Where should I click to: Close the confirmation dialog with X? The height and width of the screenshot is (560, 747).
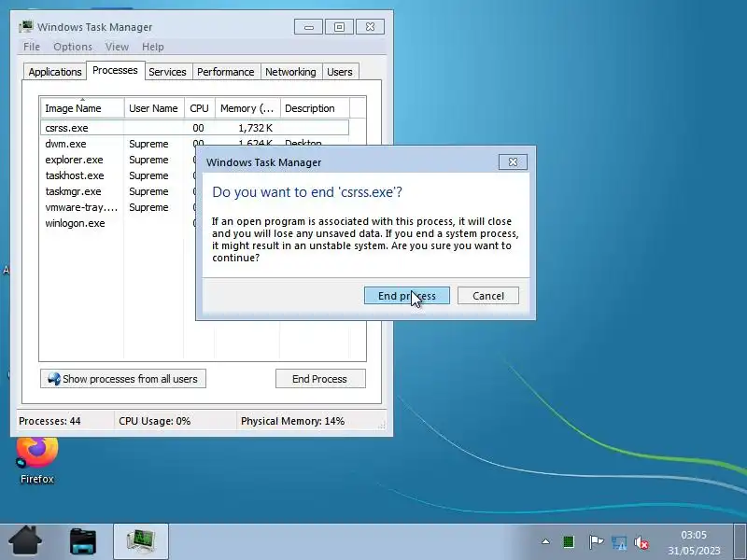[513, 161]
